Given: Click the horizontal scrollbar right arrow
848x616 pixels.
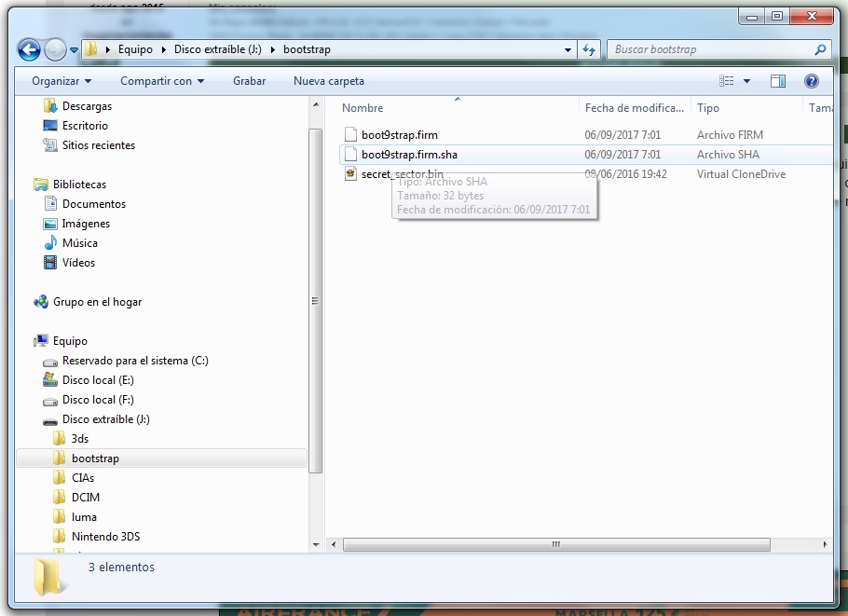Looking at the screenshot, I should (x=825, y=544).
